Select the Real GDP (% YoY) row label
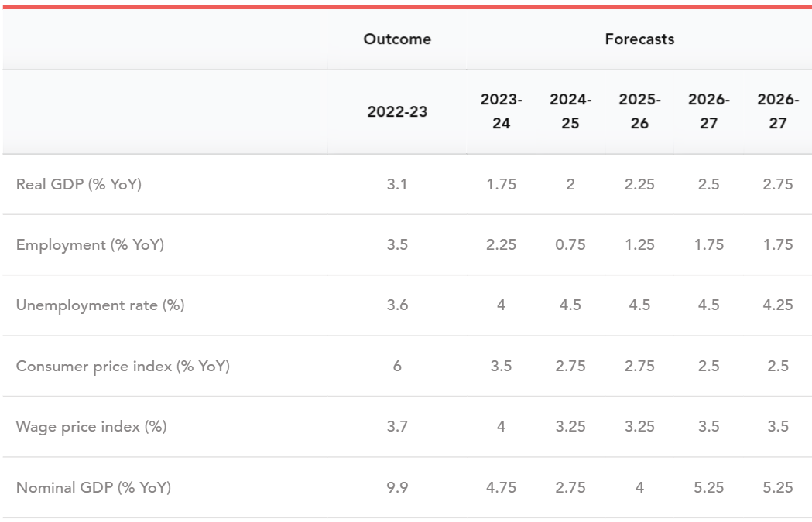The image size is (812, 522). [79, 184]
